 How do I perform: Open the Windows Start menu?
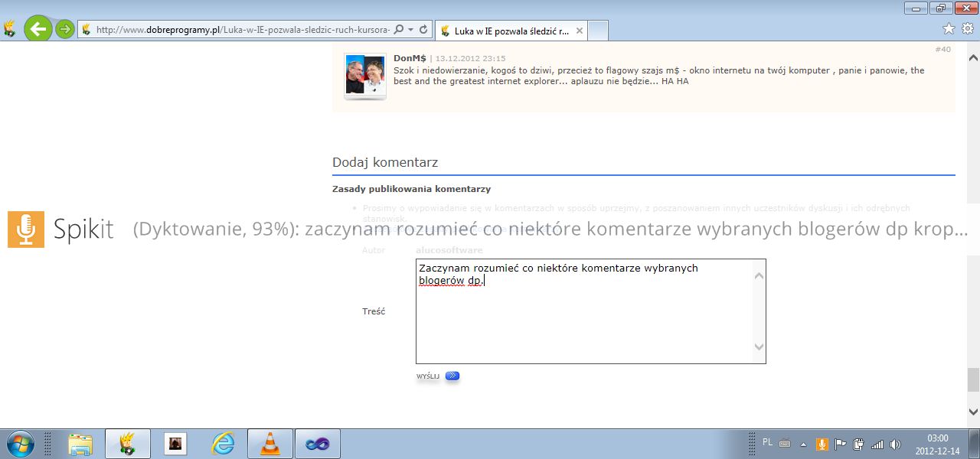tap(19, 444)
